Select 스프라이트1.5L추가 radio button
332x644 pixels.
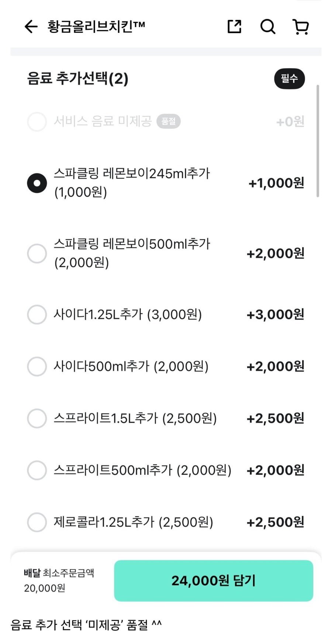(37, 419)
